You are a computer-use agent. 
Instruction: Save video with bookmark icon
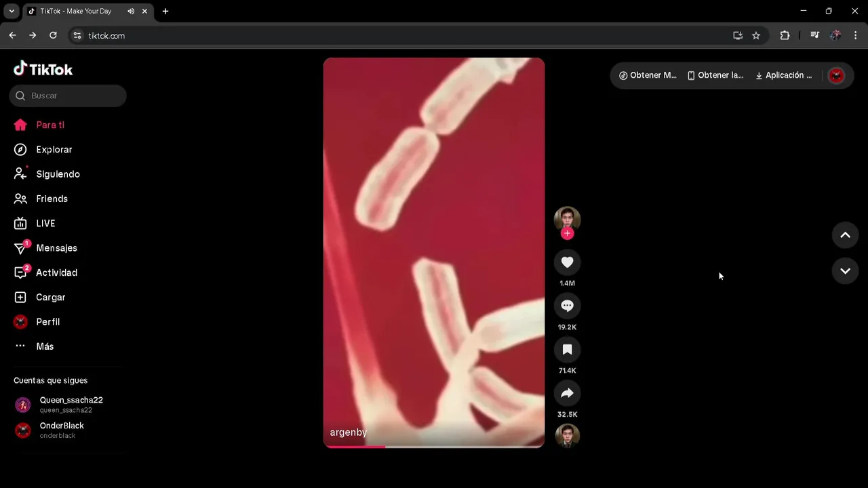pyautogui.click(x=568, y=350)
